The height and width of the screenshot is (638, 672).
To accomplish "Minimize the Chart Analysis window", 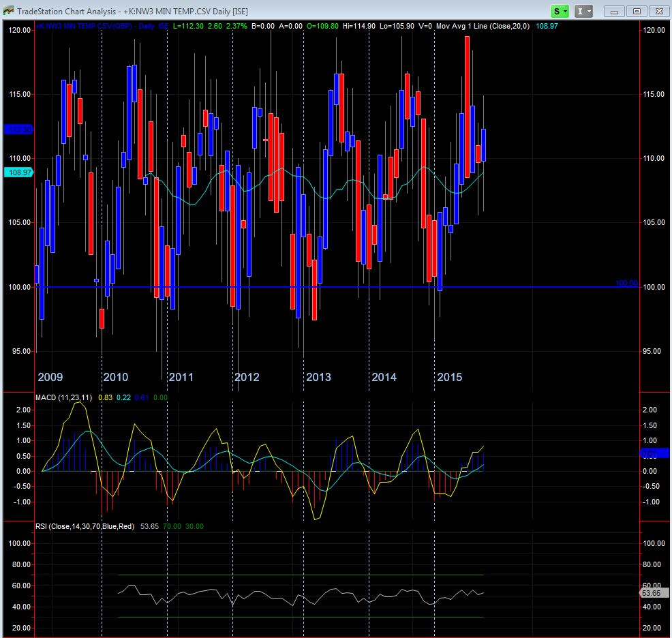I will click(x=615, y=11).
